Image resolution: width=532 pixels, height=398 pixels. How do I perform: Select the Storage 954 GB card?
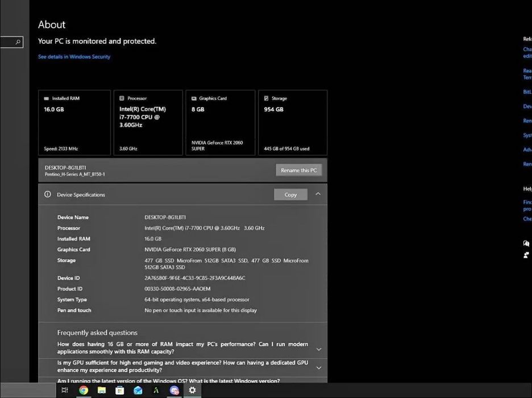coord(293,122)
